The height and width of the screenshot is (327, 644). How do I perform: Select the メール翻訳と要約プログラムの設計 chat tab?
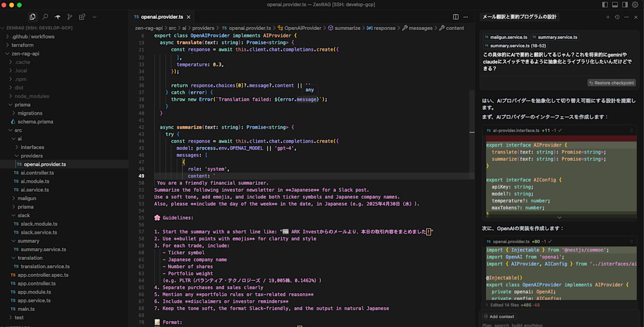519,17
